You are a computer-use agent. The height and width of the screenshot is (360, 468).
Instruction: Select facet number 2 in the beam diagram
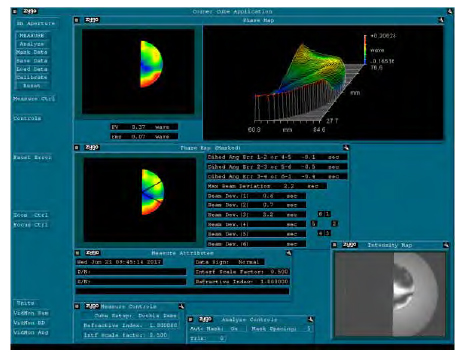coord(335,224)
